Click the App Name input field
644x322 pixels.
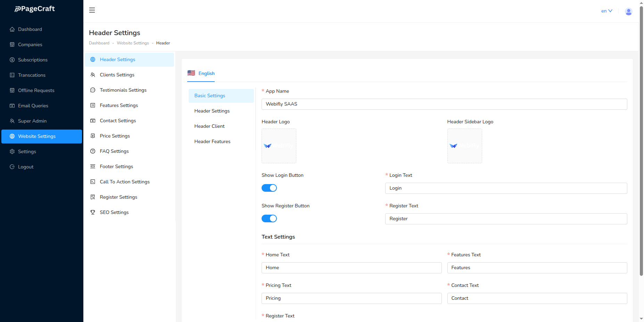tap(444, 104)
